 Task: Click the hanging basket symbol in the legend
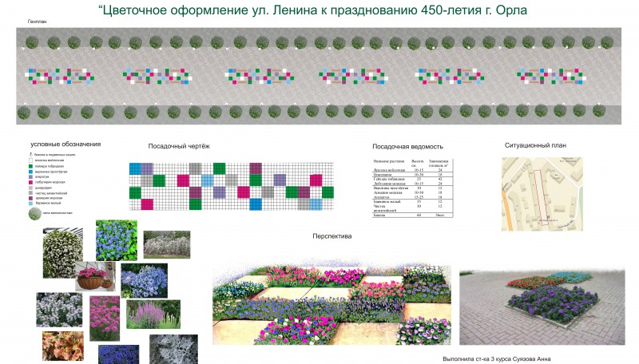pyautogui.click(x=30, y=154)
